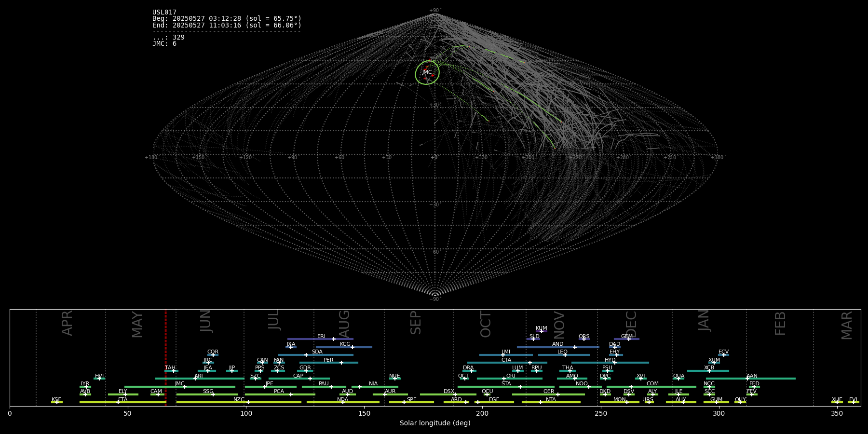Screen dimensions: 868x434
Task: Click the LEO shower label
Action: pos(562,352)
